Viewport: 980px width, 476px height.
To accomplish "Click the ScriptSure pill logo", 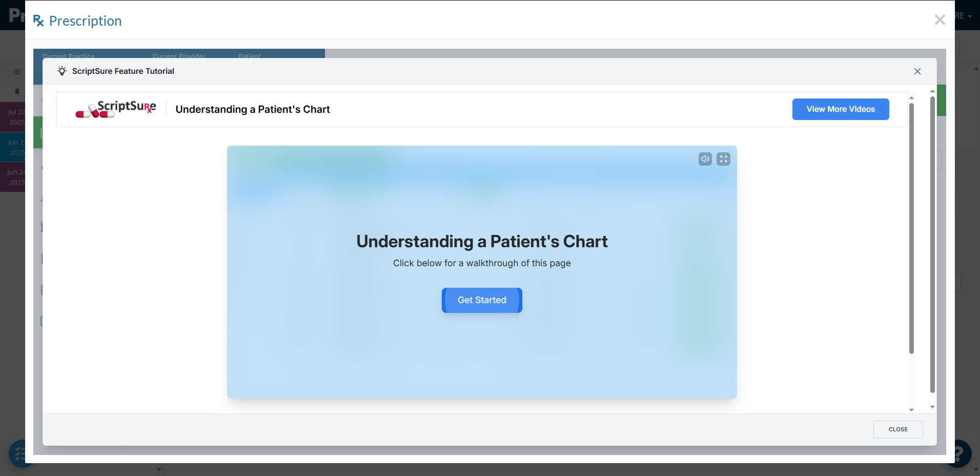I will [x=116, y=109].
